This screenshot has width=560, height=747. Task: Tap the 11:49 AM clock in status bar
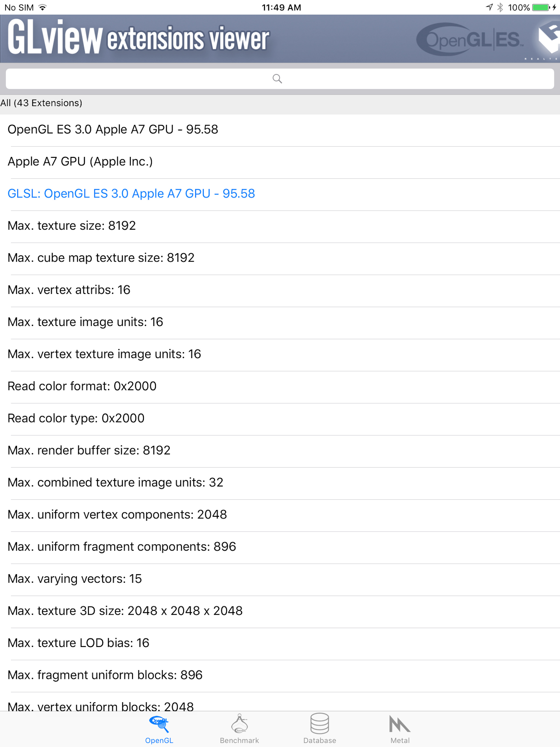click(281, 7)
